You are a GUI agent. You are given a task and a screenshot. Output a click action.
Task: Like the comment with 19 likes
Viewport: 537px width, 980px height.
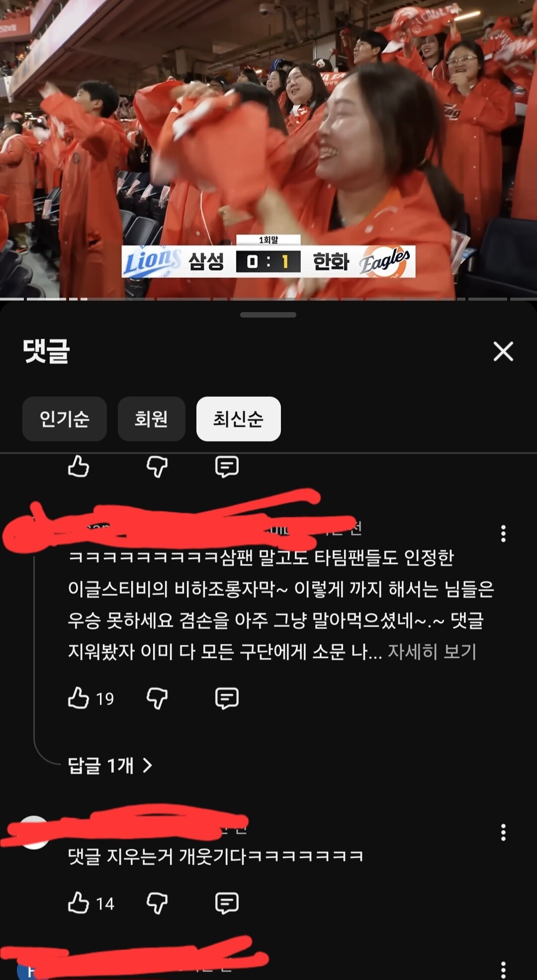(x=79, y=698)
